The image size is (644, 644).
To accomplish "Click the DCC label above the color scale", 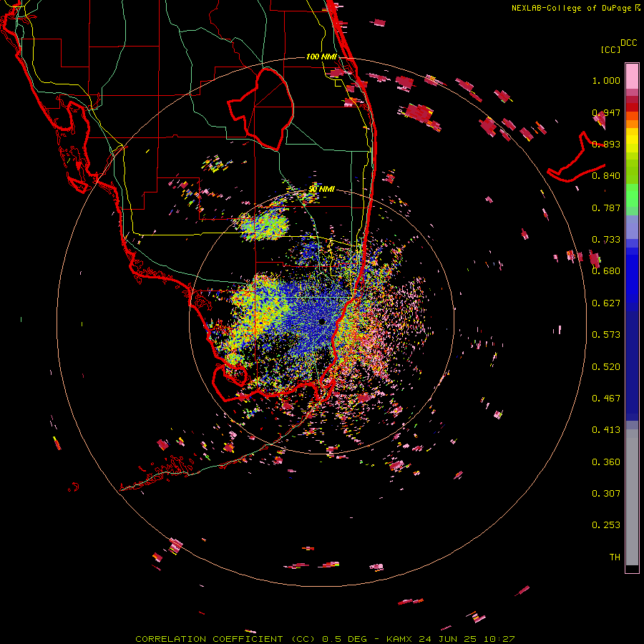I will [x=629, y=43].
